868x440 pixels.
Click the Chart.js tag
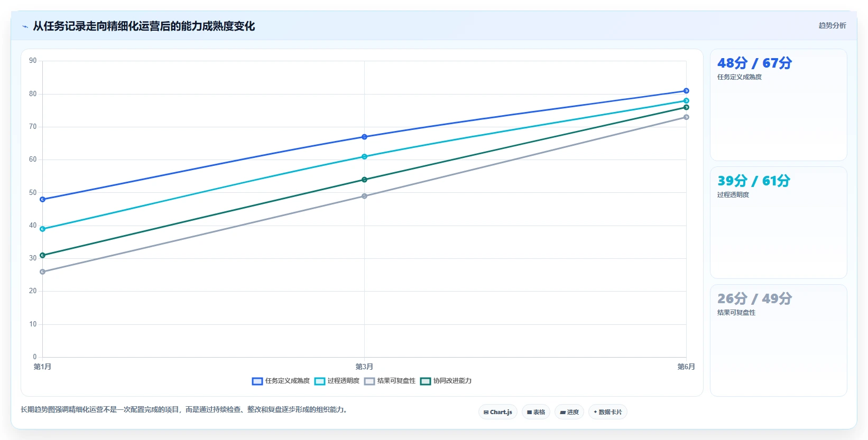(498, 412)
